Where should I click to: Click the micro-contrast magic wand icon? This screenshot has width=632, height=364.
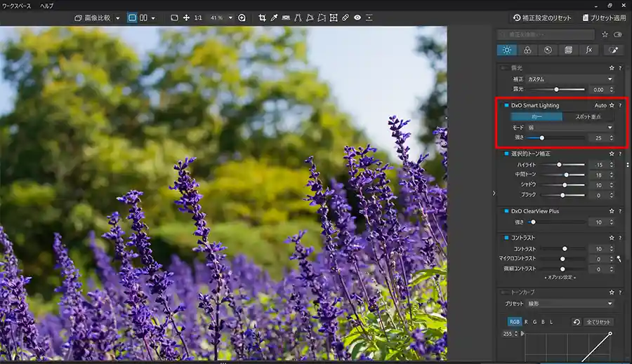pyautogui.click(x=619, y=259)
